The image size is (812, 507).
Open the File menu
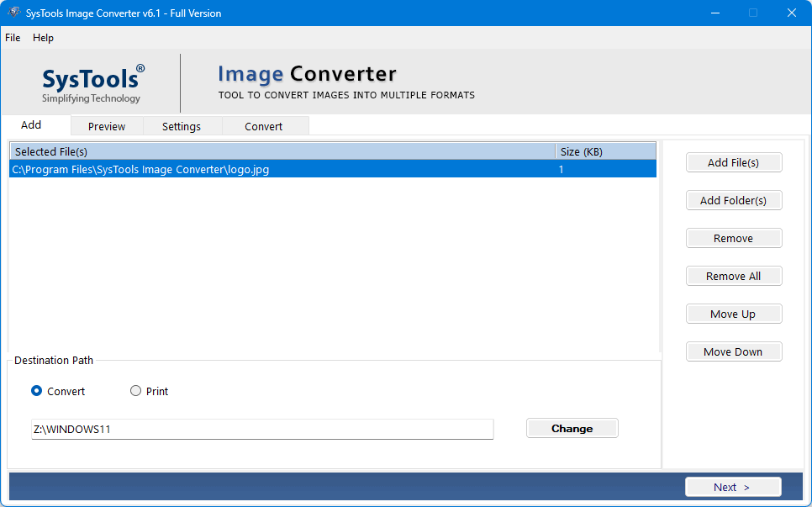(x=13, y=38)
